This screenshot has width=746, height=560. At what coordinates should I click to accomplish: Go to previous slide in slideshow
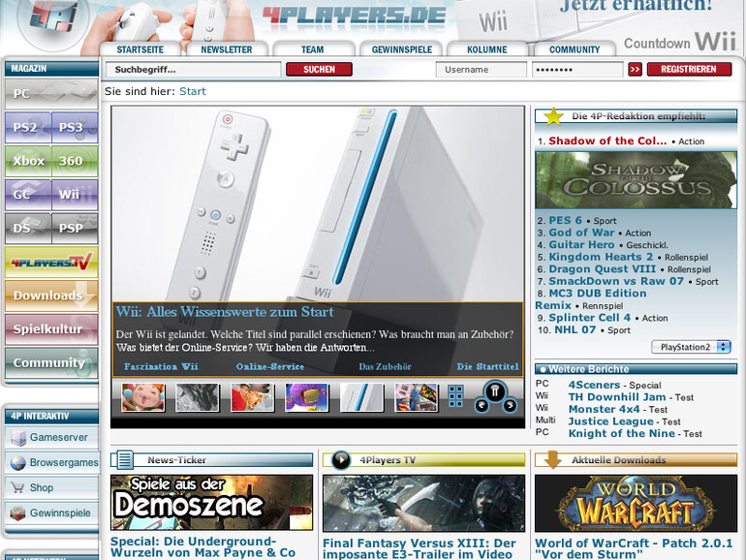(482, 406)
